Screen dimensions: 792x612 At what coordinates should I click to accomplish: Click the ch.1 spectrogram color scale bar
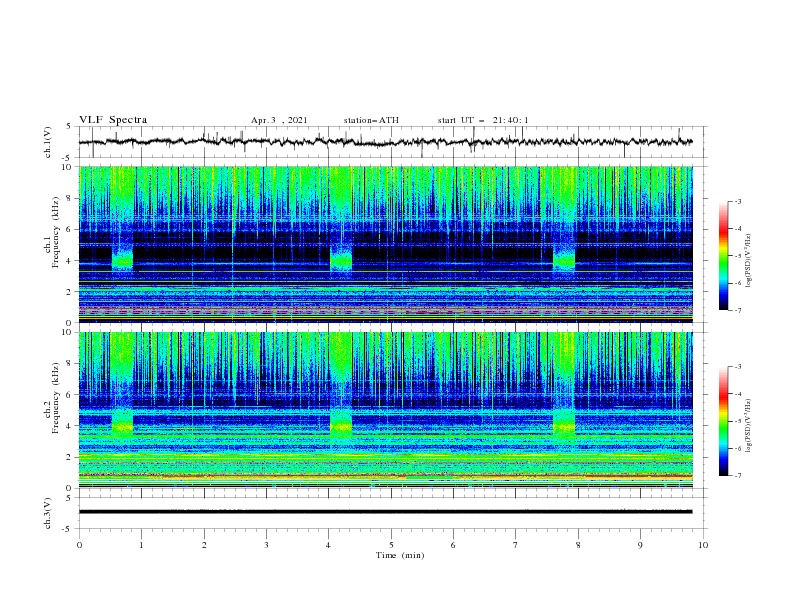(723, 256)
